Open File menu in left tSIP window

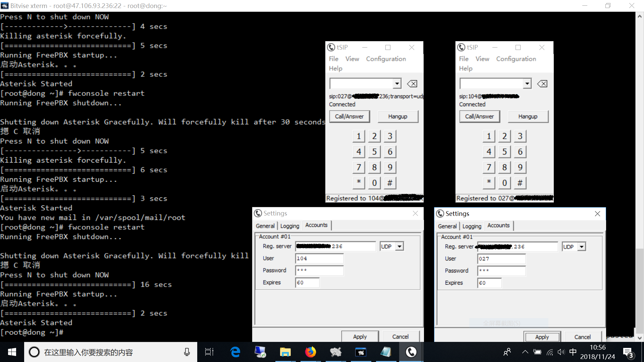click(333, 59)
